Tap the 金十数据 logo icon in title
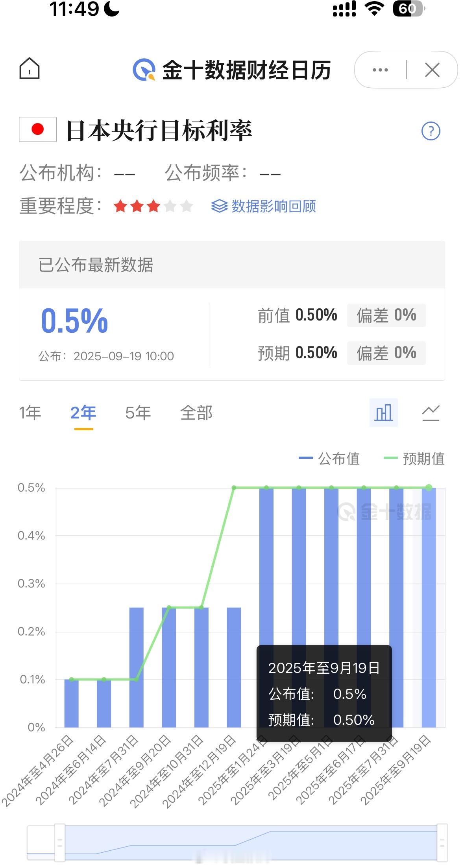This screenshot has width=464, height=868. (144, 70)
